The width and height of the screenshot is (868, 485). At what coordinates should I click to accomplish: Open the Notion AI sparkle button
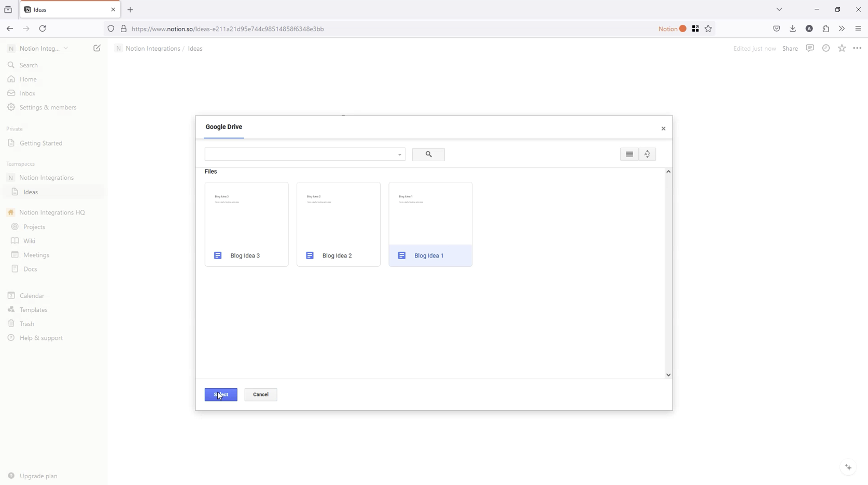pos(848,467)
